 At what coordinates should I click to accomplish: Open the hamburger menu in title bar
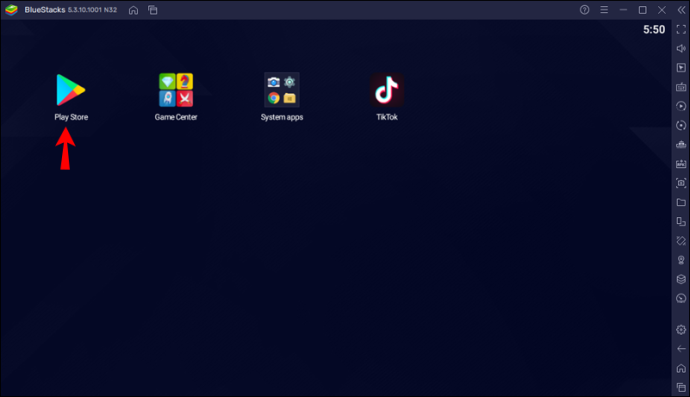(604, 10)
